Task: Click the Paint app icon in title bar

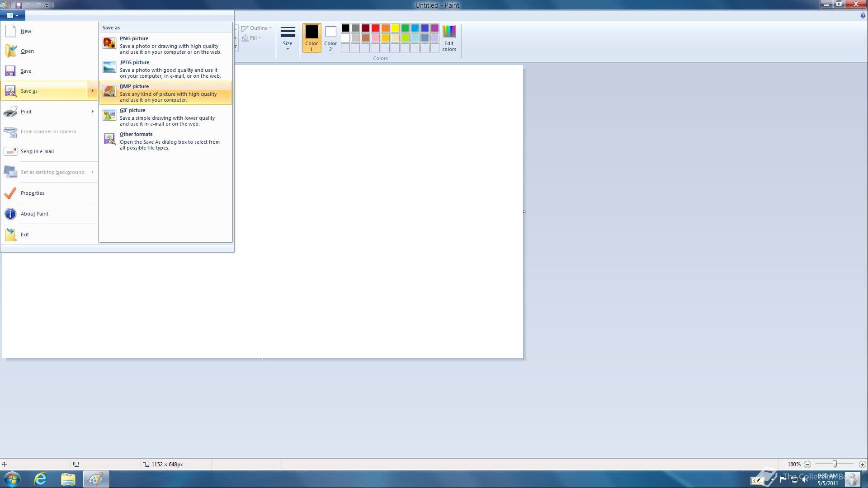Action: click(x=4, y=5)
